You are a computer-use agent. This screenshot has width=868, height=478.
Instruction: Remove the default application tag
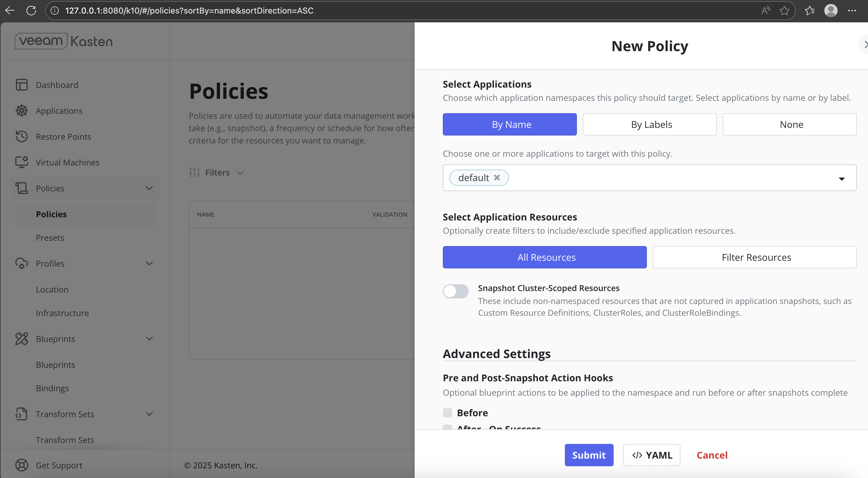(497, 178)
